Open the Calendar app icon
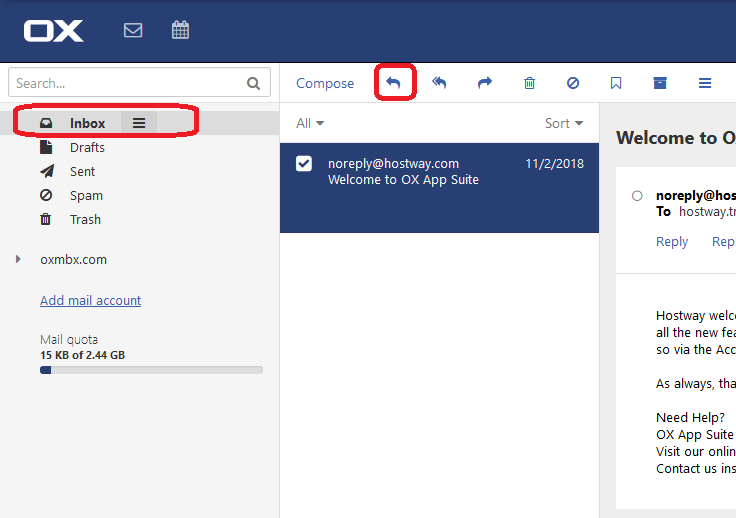 [x=180, y=30]
